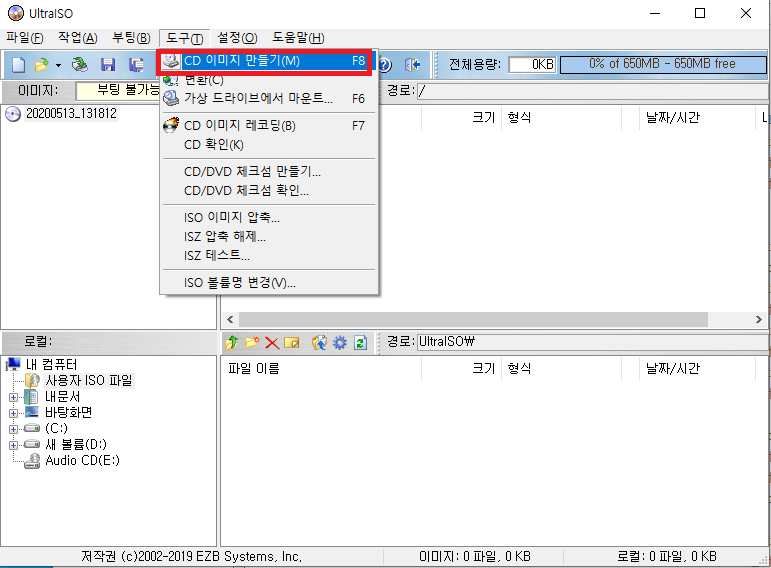Click the local panel up-folder icon
Viewport: 771px width, 568px height.
point(232,343)
